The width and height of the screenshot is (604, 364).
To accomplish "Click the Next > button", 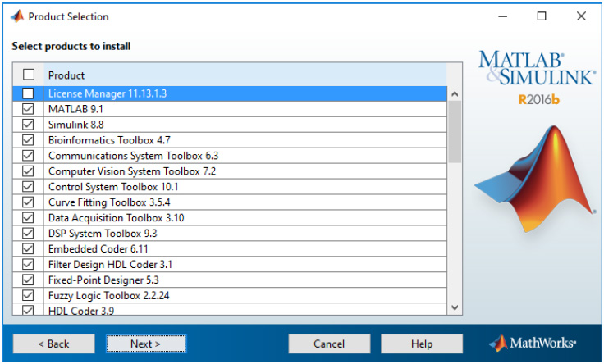I will click(146, 344).
